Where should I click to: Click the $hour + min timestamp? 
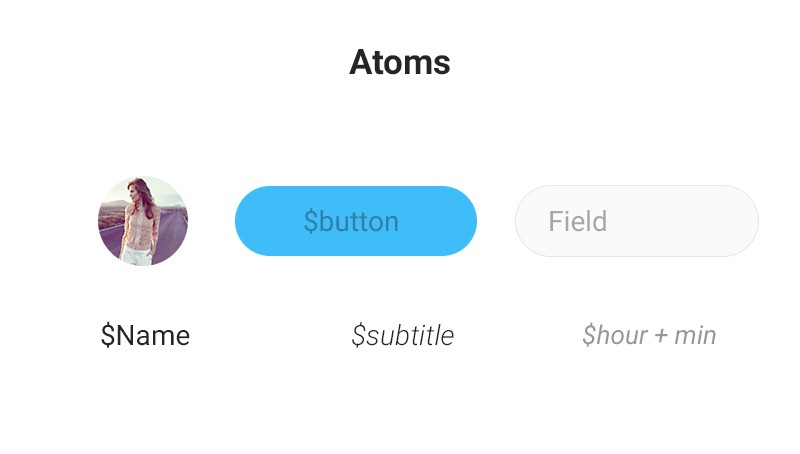(649, 336)
